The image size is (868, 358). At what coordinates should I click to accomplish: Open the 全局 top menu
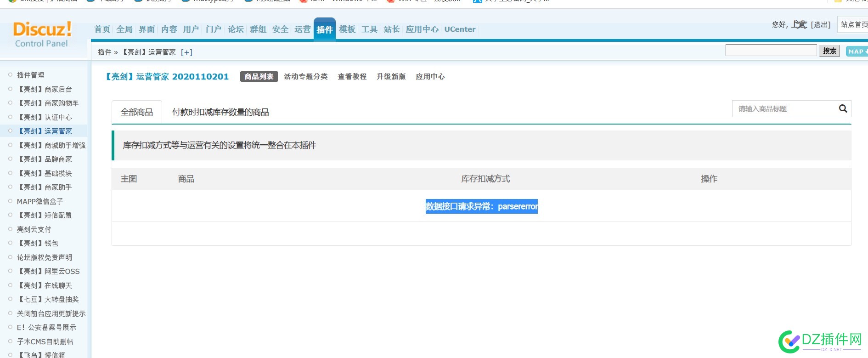pos(124,29)
